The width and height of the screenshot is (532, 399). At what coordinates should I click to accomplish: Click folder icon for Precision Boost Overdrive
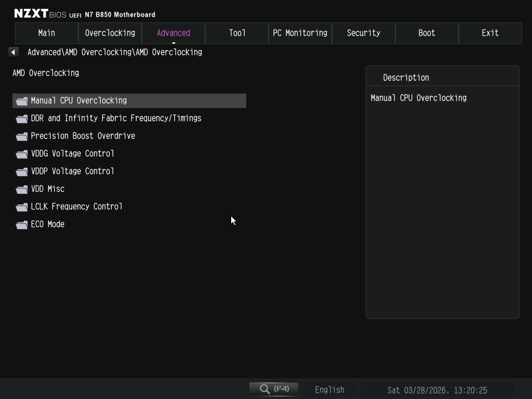pos(22,137)
